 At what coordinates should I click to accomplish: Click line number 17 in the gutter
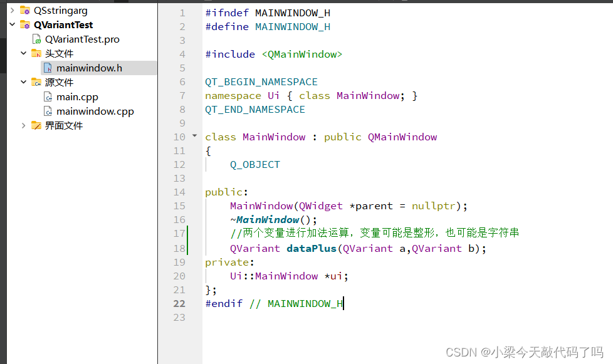[x=179, y=233]
